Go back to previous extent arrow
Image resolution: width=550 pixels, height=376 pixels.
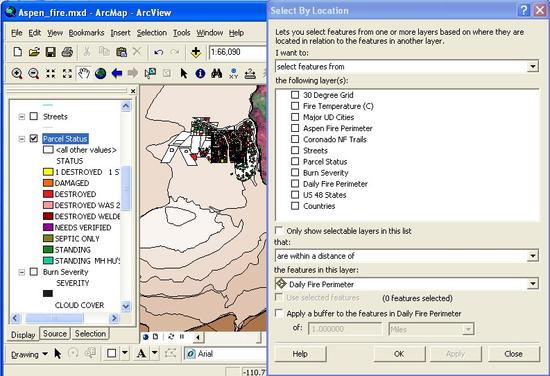[x=117, y=73]
